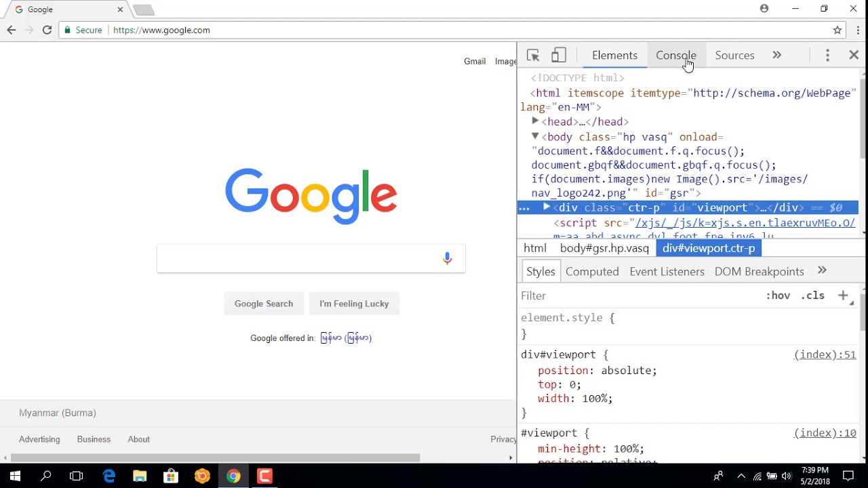
Task: Open the Chrome three-dot menu
Action: [x=858, y=30]
